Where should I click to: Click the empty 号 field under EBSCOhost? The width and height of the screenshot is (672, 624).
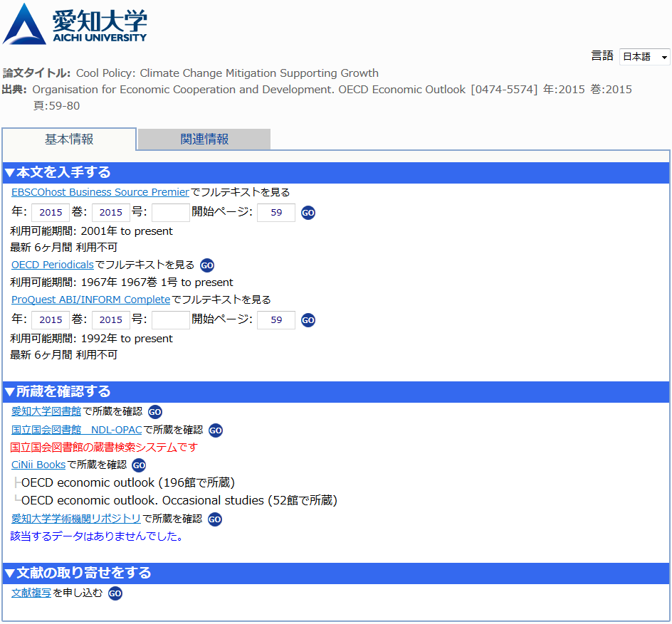coord(171,213)
